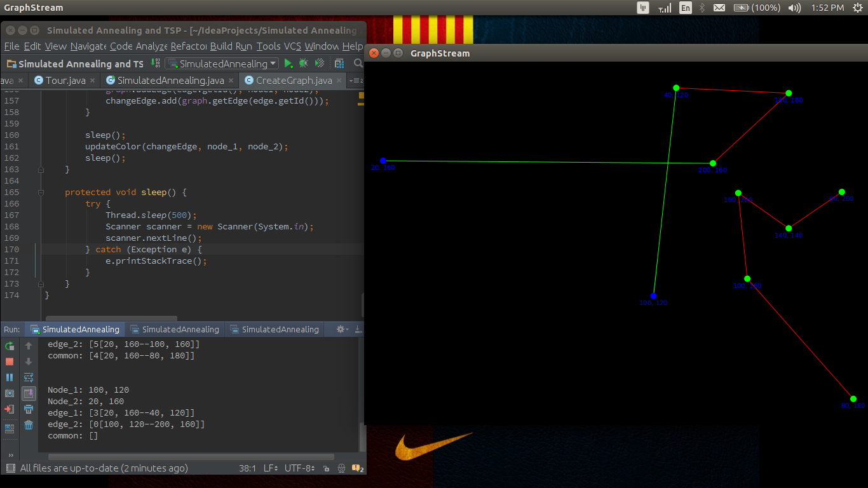The height and width of the screenshot is (488, 868).
Task: Select the first SimulatedAnnealing Run tab
Action: pyautogui.click(x=76, y=329)
